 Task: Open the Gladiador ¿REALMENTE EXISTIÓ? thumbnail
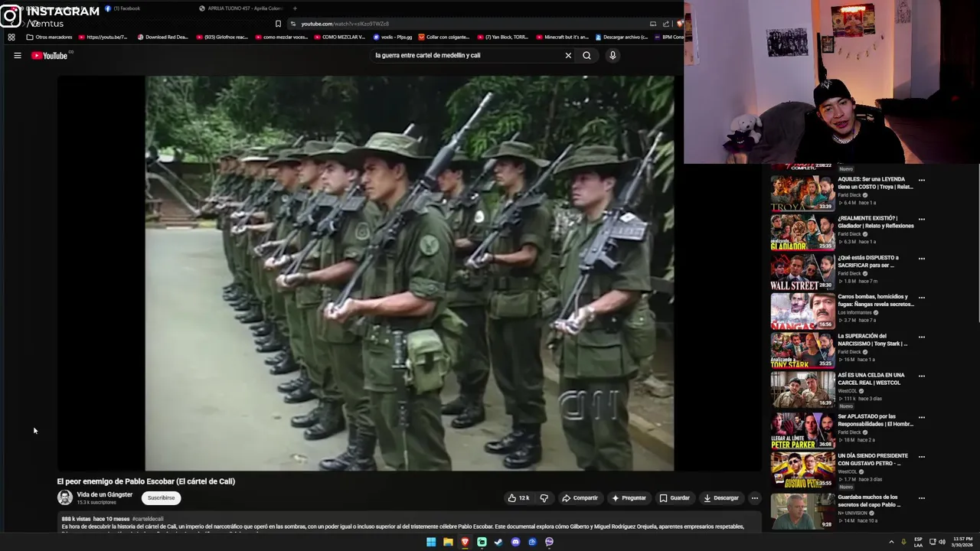(802, 233)
